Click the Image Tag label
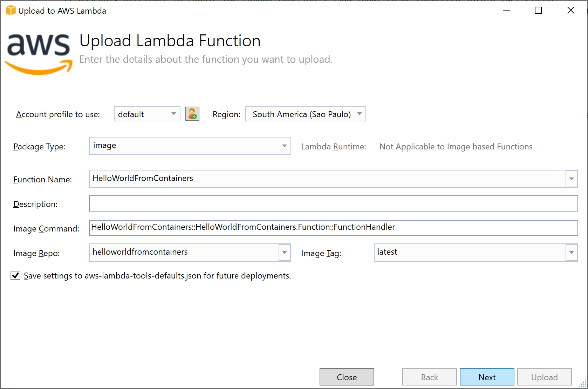 tap(321, 253)
